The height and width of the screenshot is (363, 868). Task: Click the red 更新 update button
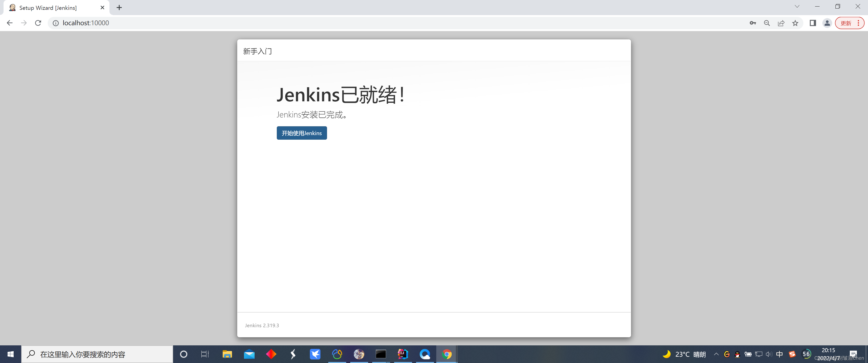(846, 23)
